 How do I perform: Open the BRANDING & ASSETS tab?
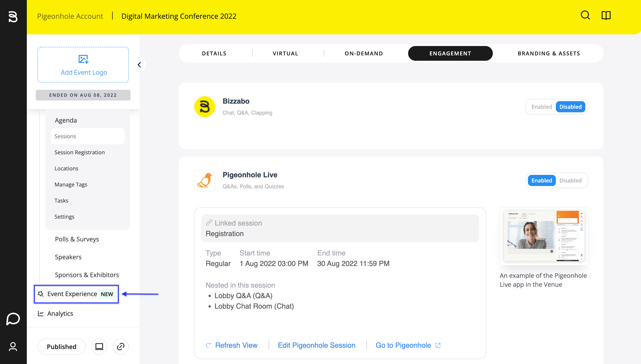coord(549,53)
